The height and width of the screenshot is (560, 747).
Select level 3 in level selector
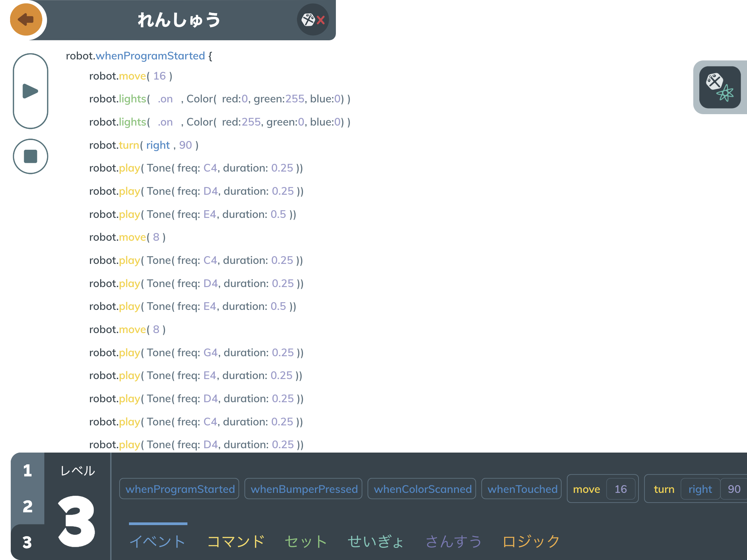click(28, 542)
